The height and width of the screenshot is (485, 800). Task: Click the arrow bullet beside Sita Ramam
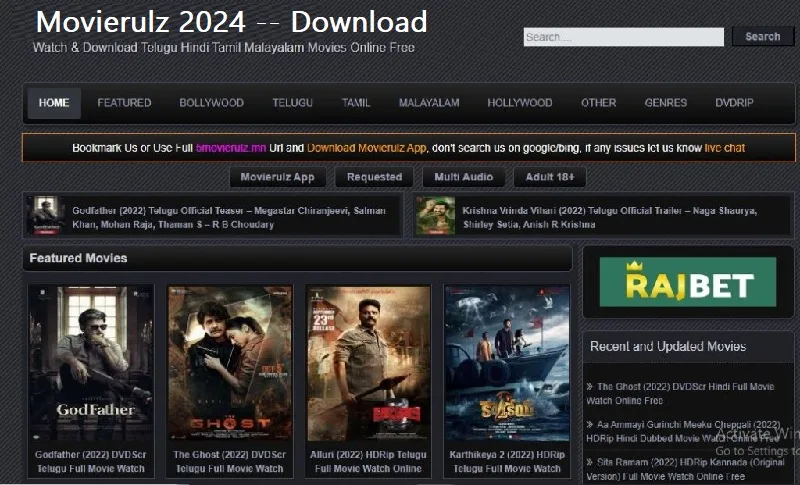tap(590, 462)
